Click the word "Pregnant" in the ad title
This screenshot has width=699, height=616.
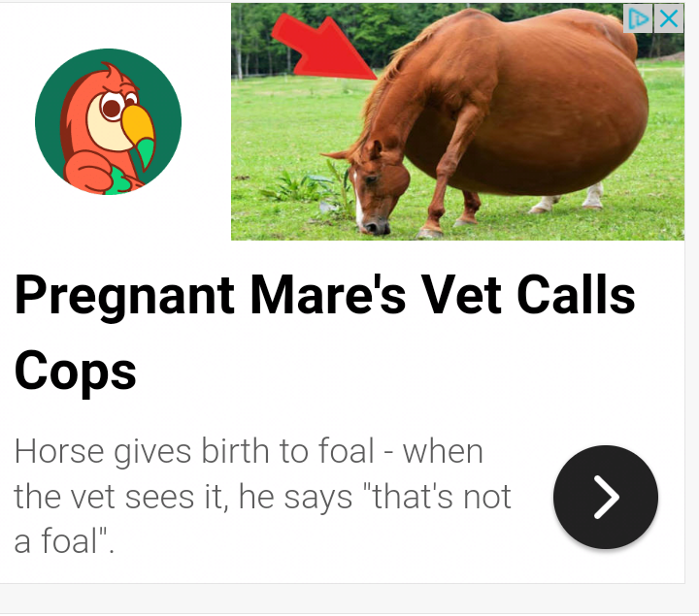pyautogui.click(x=124, y=296)
